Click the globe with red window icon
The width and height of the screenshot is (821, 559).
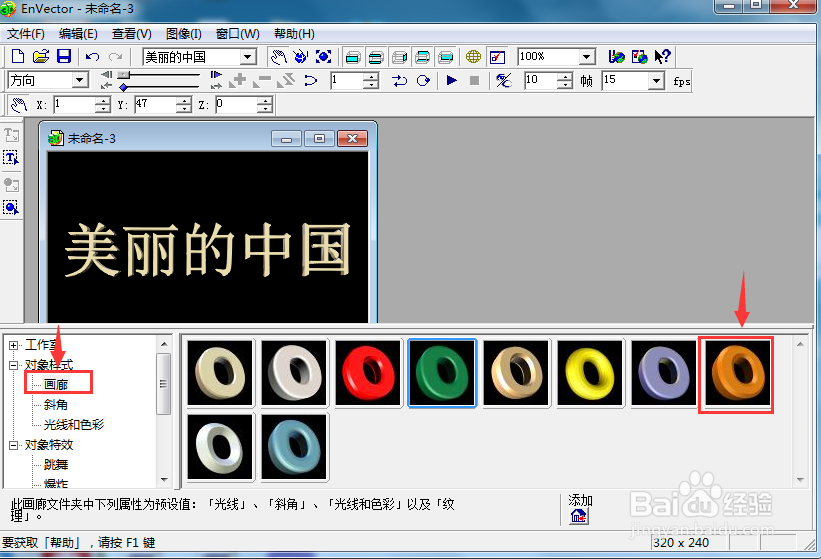point(639,57)
